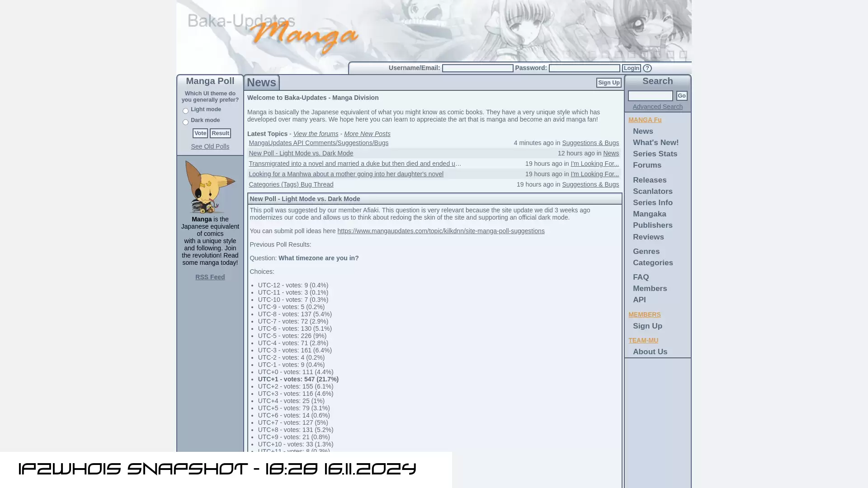The image size is (868, 488).
Task: Click the MEMBERS section heading
Action: coord(644,314)
